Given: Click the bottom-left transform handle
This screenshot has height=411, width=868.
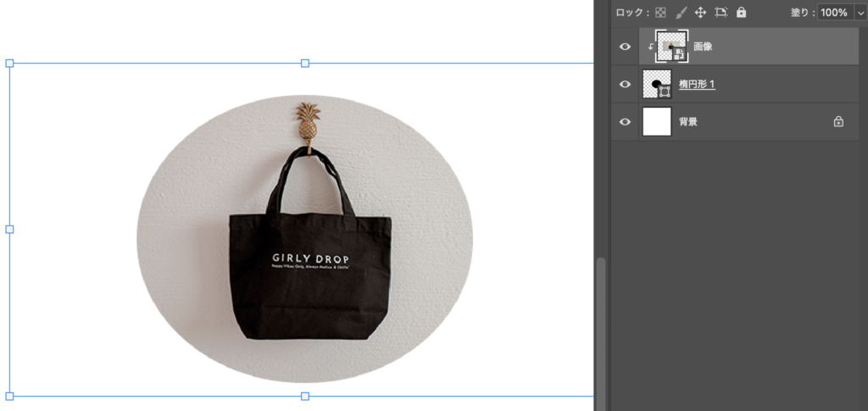Looking at the screenshot, I should (x=9, y=396).
